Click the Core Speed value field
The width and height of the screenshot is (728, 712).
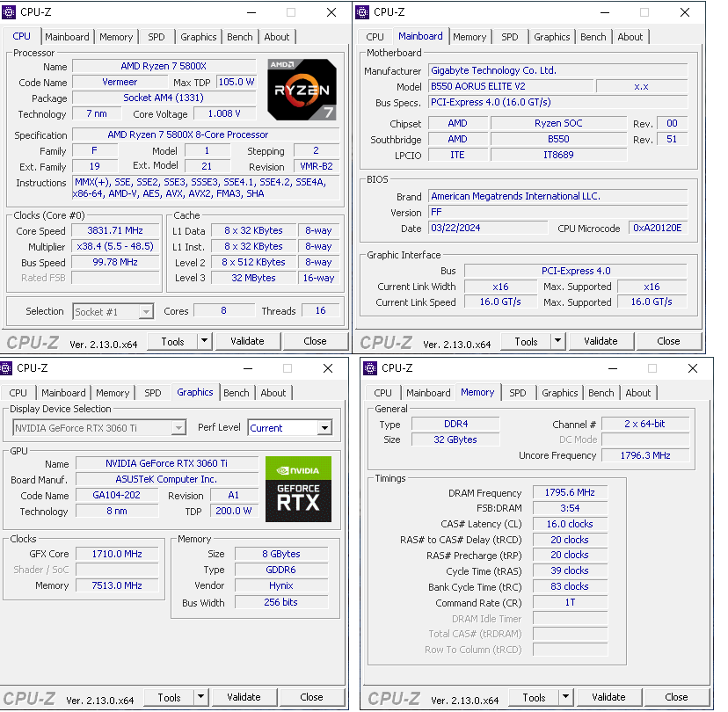[x=116, y=230]
